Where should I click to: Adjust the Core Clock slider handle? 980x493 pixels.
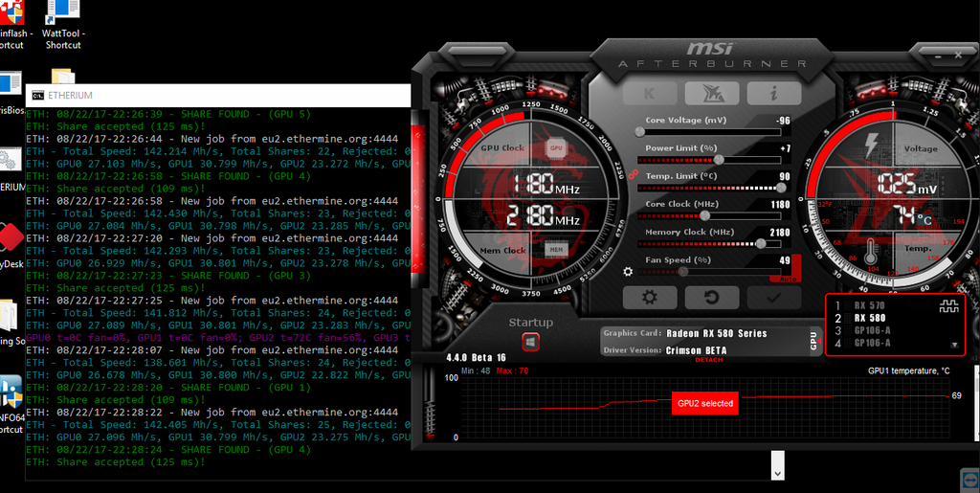[x=705, y=215]
